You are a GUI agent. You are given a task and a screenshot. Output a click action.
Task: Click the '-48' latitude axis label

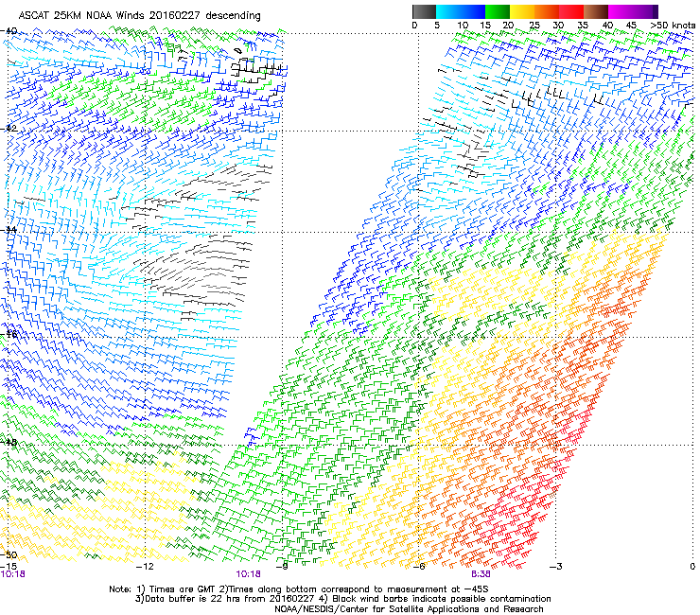(x=9, y=442)
